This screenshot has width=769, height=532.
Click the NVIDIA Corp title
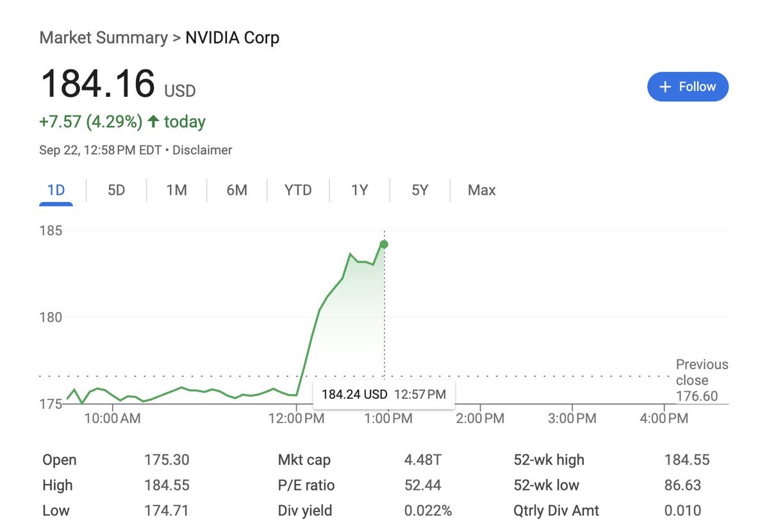(232, 38)
